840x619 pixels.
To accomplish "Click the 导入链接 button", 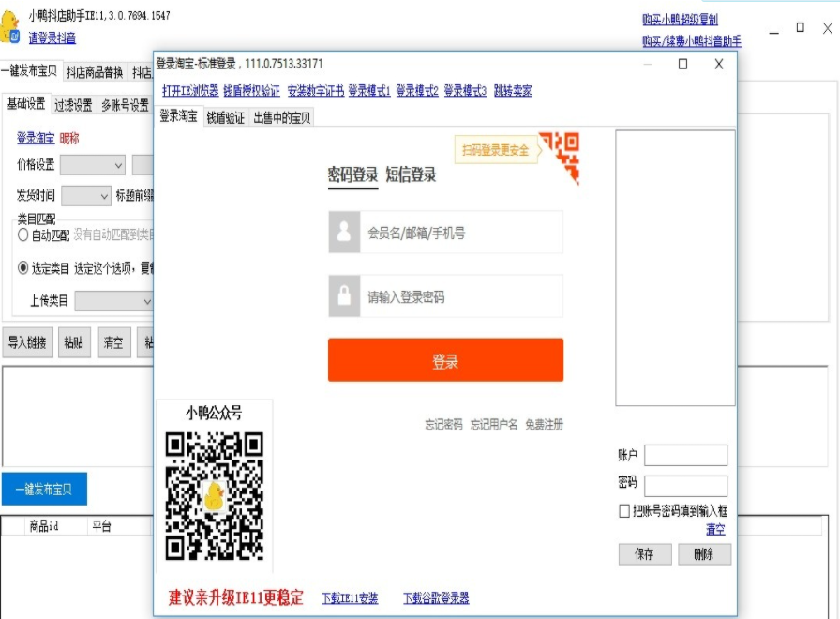I will click(27, 342).
